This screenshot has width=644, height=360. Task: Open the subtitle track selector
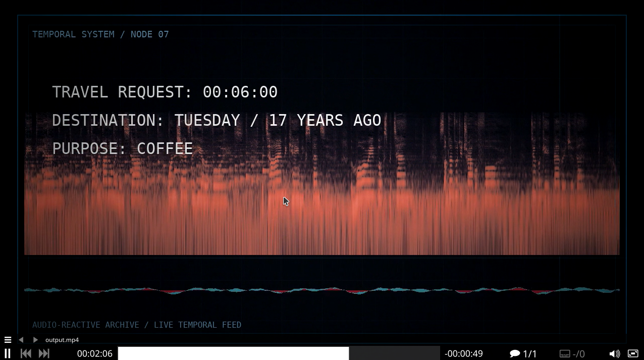pos(572,353)
